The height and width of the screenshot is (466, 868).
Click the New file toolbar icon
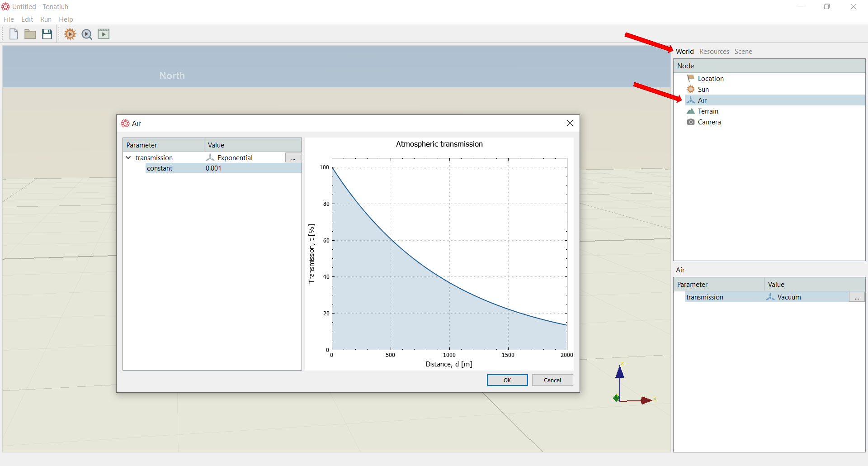pos(14,34)
